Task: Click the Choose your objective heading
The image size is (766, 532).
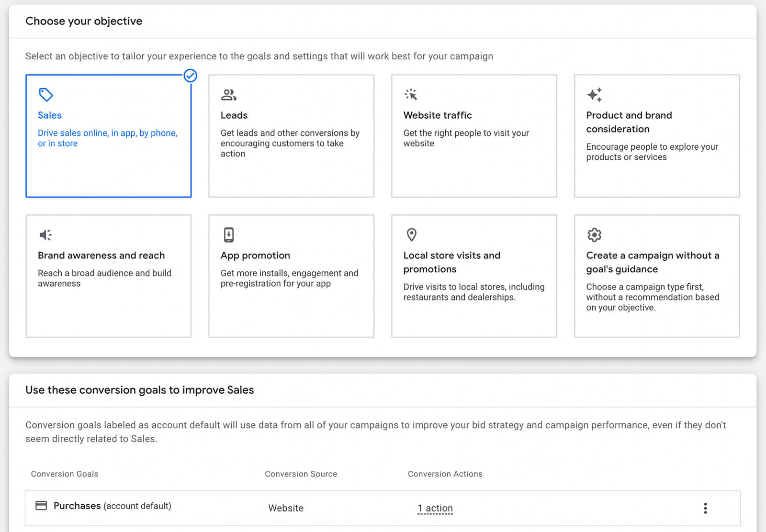Action: pyautogui.click(x=84, y=21)
